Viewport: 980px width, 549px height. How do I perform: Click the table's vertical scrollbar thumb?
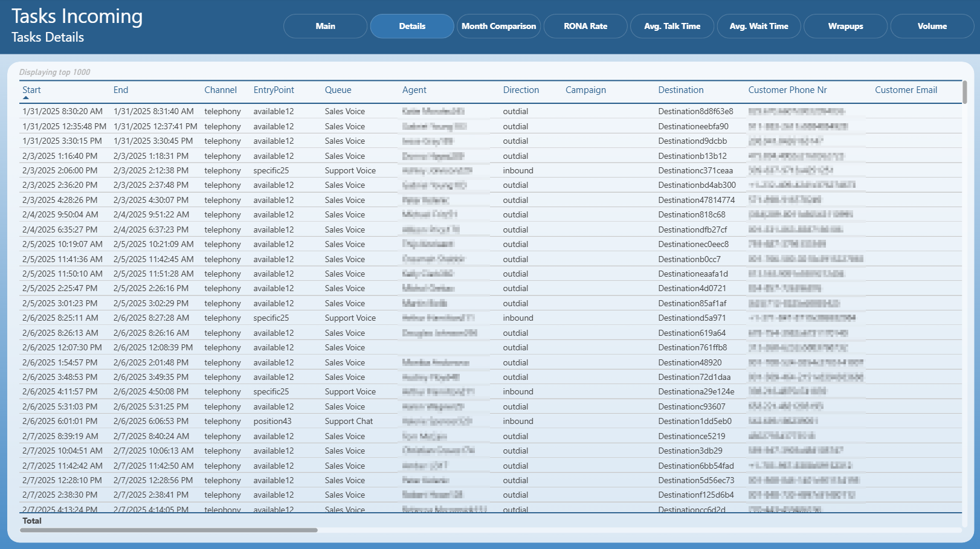(965, 92)
